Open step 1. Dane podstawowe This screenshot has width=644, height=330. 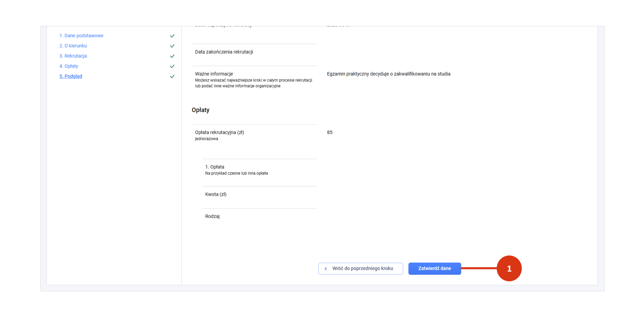pos(81,36)
